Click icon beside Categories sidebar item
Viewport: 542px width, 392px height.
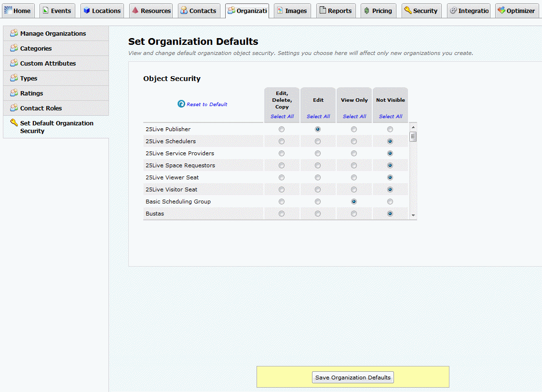click(x=14, y=48)
